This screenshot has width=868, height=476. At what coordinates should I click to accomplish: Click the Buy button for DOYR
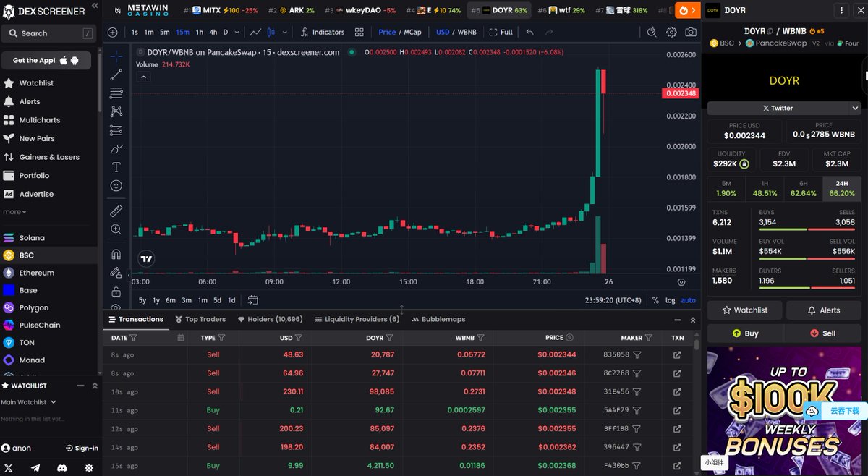(x=746, y=332)
